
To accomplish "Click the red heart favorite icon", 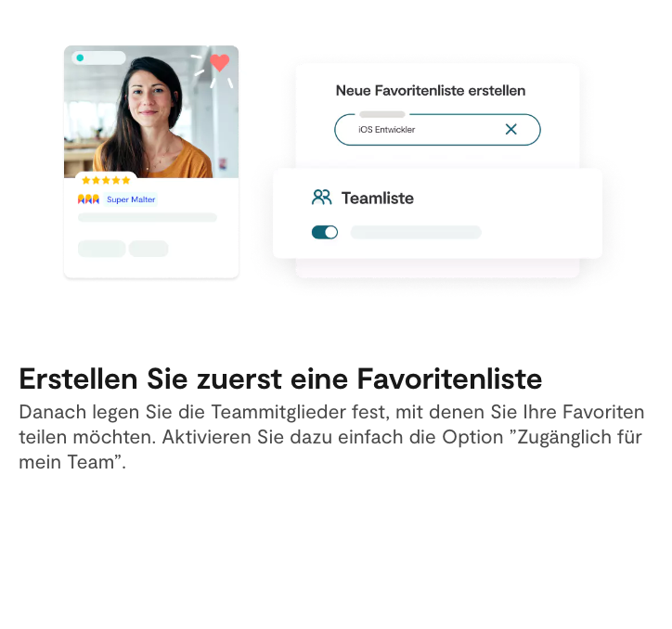I will (x=219, y=62).
